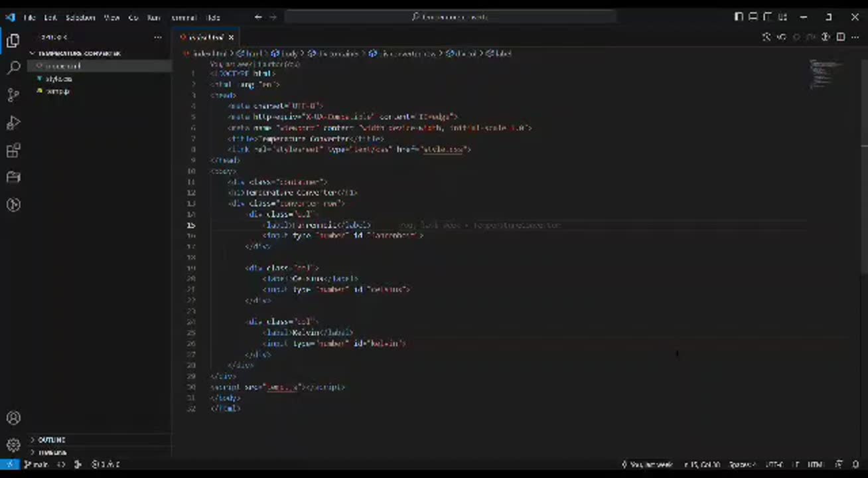Click the command center search box
The height and width of the screenshot is (478, 868).
(450, 17)
